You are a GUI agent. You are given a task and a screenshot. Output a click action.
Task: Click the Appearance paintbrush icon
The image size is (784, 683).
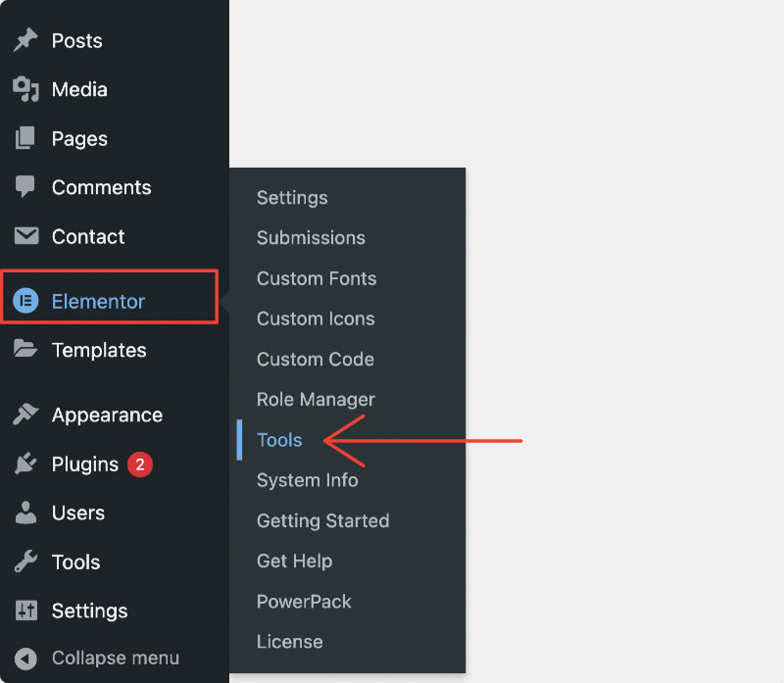(x=25, y=414)
